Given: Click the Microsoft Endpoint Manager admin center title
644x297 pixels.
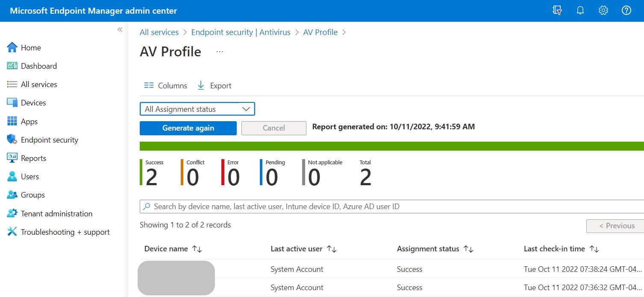Looking at the screenshot, I should click(x=94, y=11).
